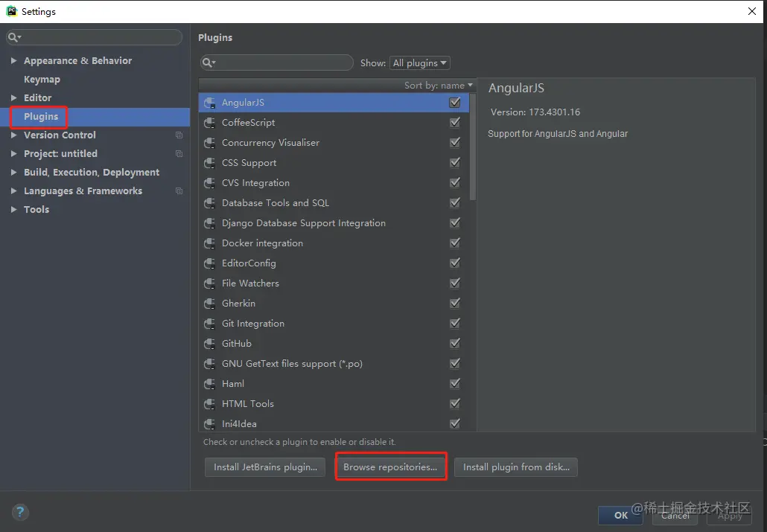Screen dimensions: 767x532
Task: Click the GitHub plugin icon
Action: tap(209, 343)
